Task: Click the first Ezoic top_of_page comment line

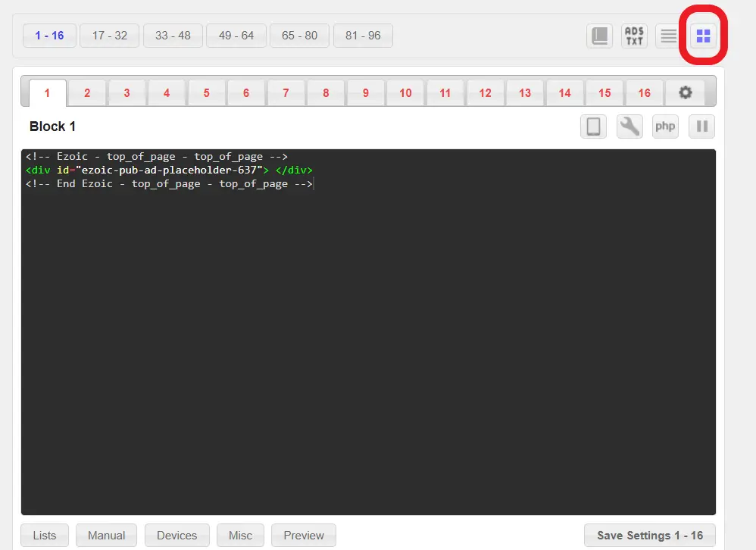Action: coord(157,157)
